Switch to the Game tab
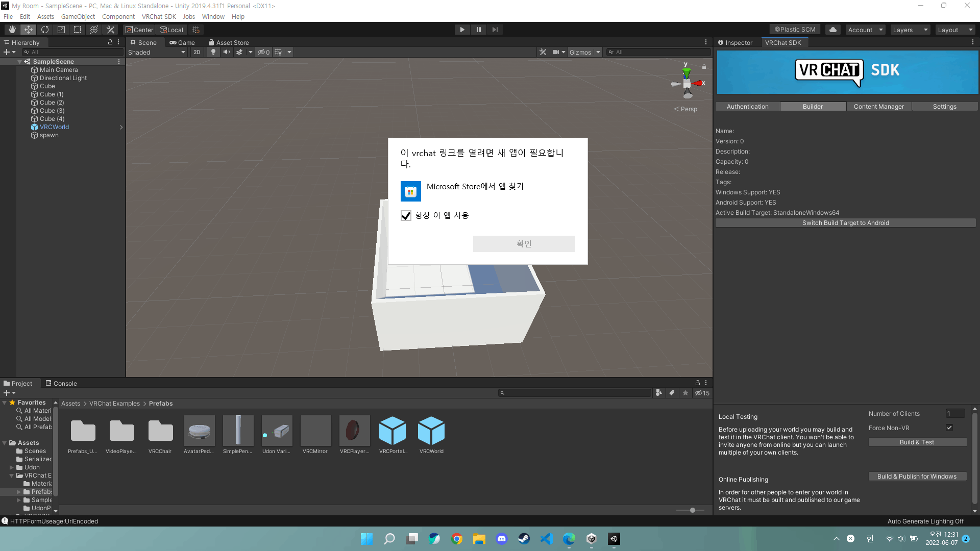 pyautogui.click(x=182, y=42)
